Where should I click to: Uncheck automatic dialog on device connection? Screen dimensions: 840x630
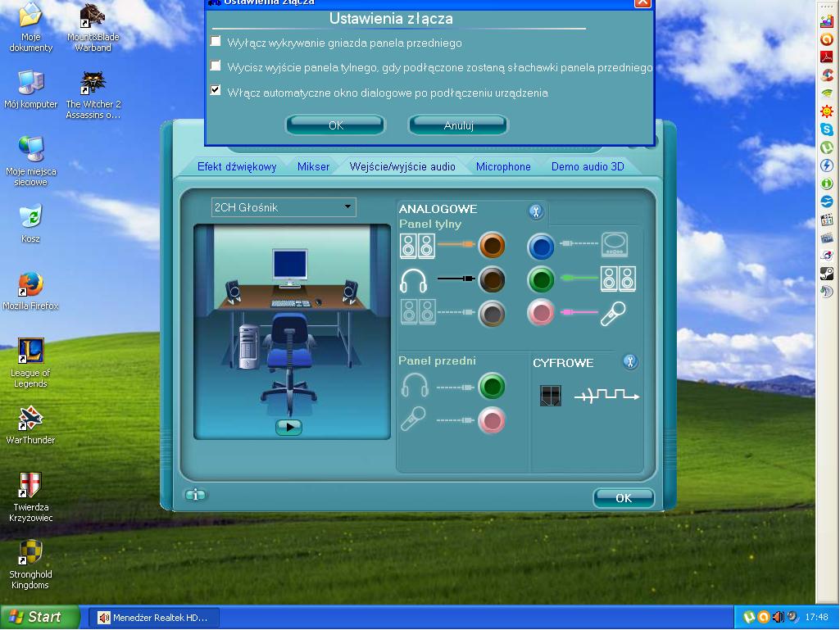tap(216, 91)
